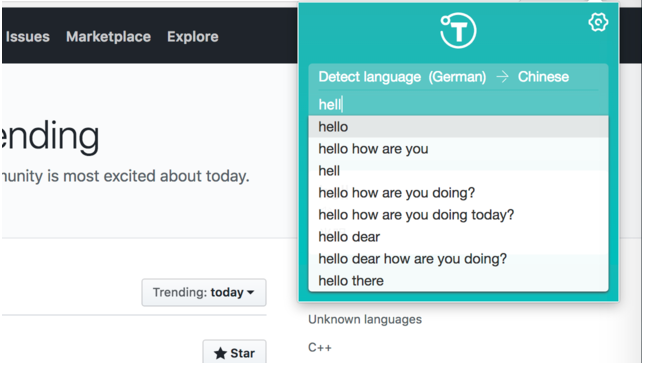Click the translator T logo icon
645x367 pixels.
[x=458, y=30]
